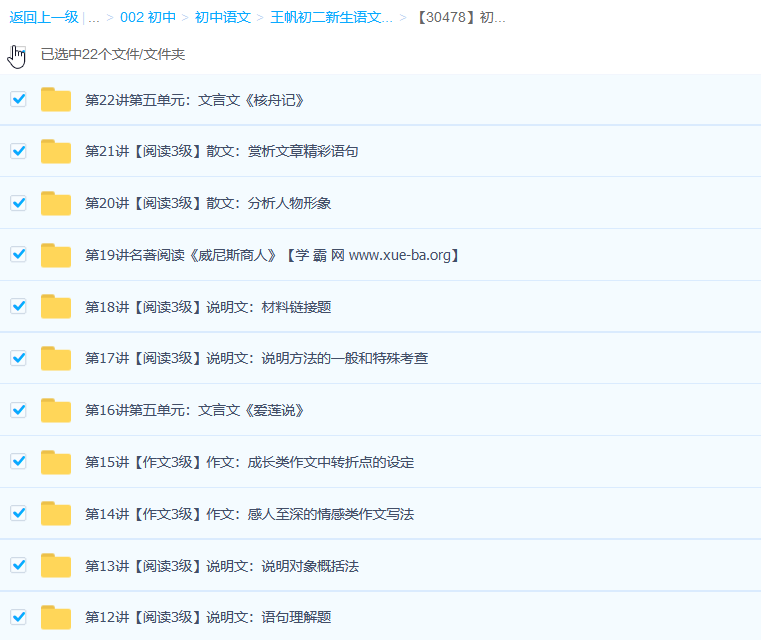Go to 002 初中 in breadcrumb

pyautogui.click(x=147, y=18)
